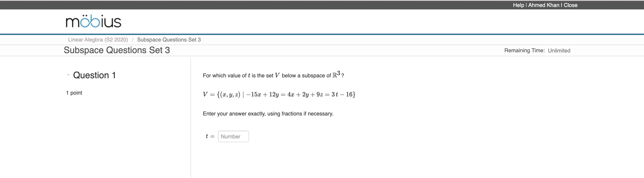Screen dimensions: 644x178
Task: Click the 1 point label under Question 1
Action: (x=74, y=93)
